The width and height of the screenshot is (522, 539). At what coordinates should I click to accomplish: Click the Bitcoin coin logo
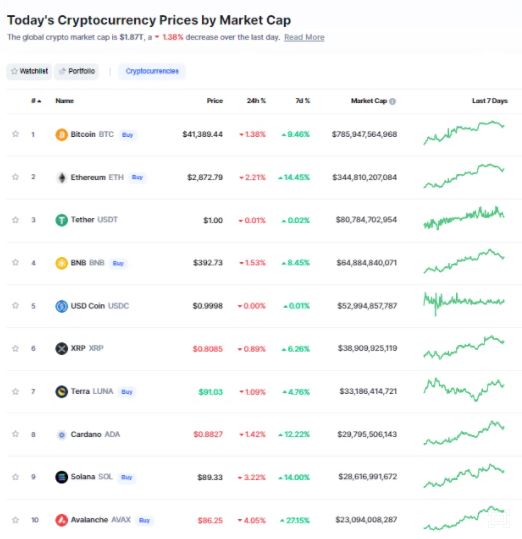pos(62,134)
